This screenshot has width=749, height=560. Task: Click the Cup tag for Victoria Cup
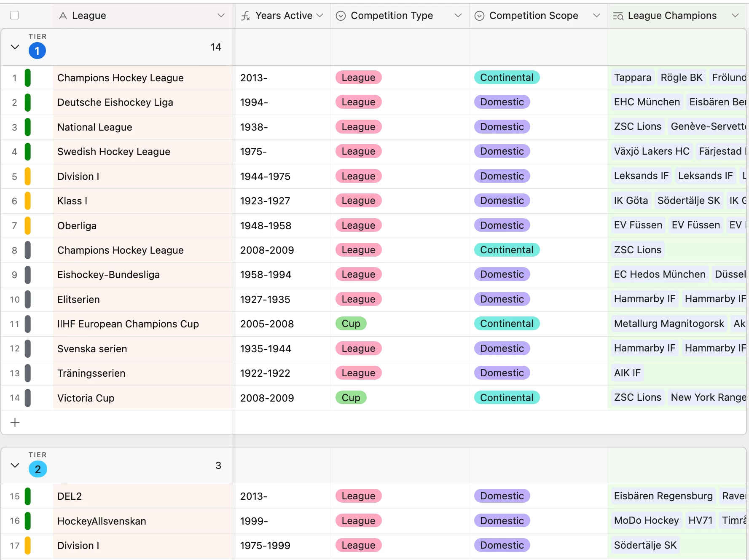click(x=351, y=398)
